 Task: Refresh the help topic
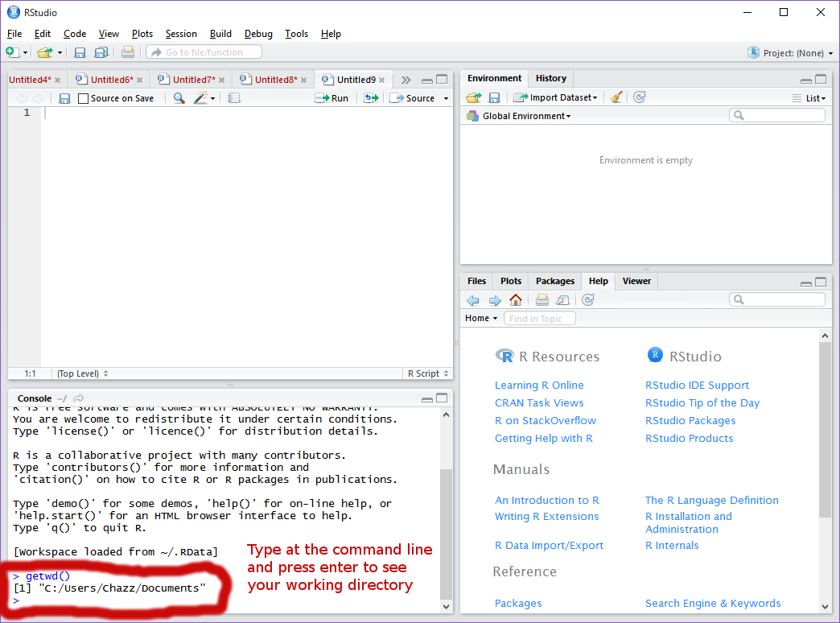click(x=587, y=299)
